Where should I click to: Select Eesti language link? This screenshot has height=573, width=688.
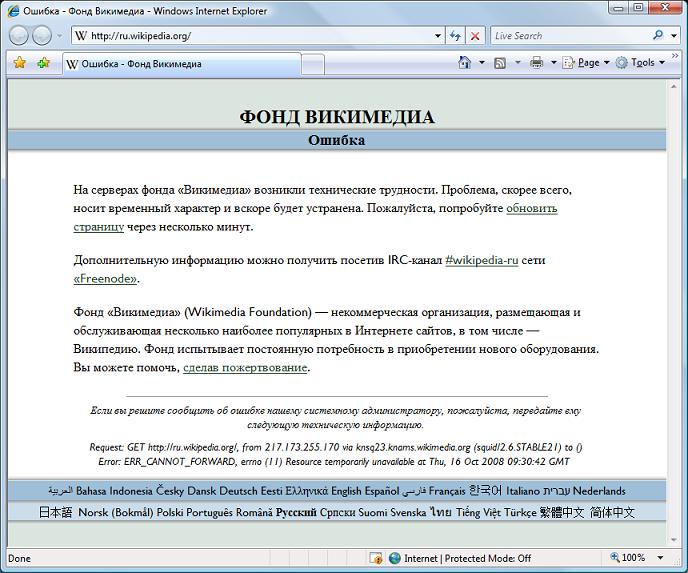click(271, 491)
